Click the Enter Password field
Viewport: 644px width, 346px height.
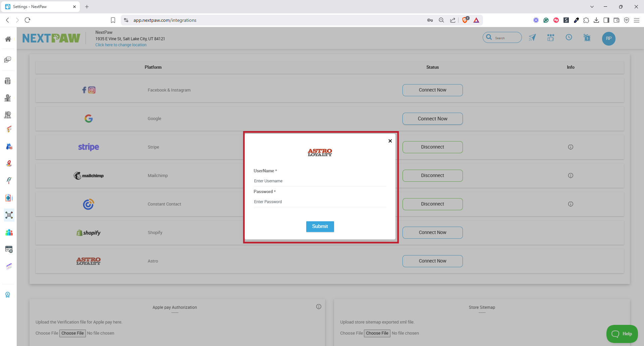[x=320, y=202]
